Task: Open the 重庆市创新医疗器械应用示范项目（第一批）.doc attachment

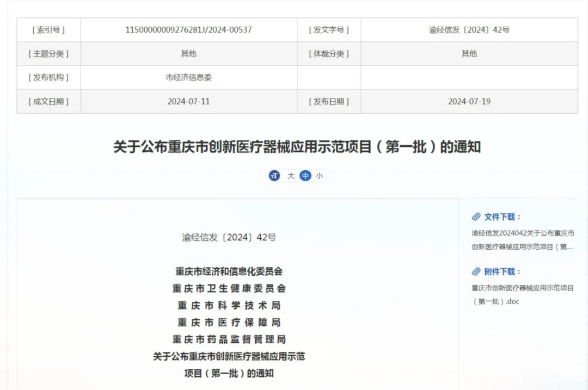Action: tap(522, 294)
